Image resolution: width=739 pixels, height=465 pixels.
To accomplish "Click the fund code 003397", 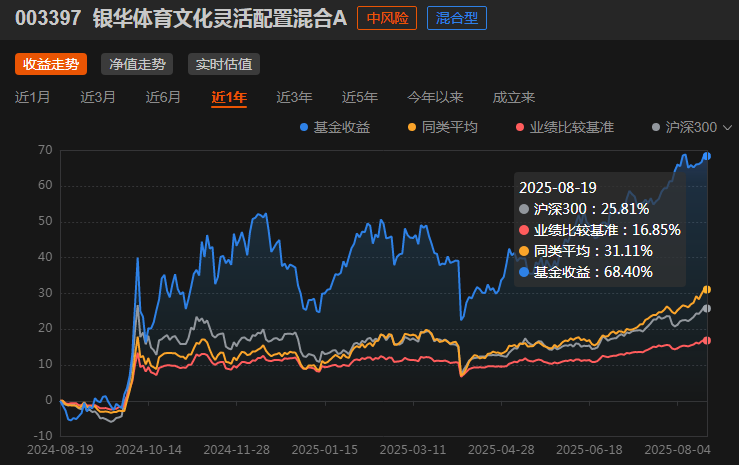I will pos(48,18).
